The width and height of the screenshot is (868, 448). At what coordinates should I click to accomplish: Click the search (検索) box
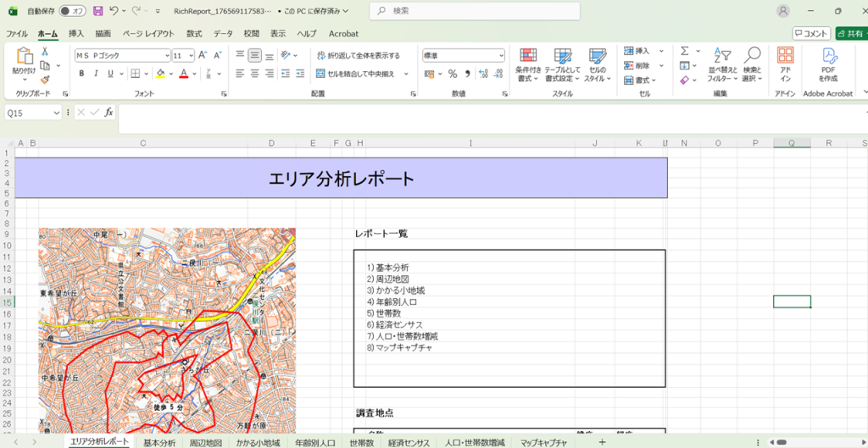click(x=475, y=11)
